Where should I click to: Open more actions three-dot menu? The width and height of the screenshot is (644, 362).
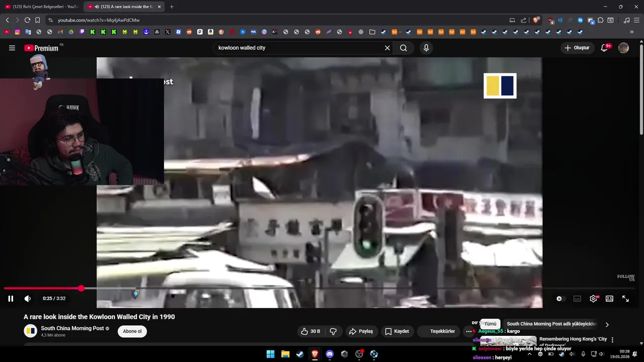pos(469,331)
